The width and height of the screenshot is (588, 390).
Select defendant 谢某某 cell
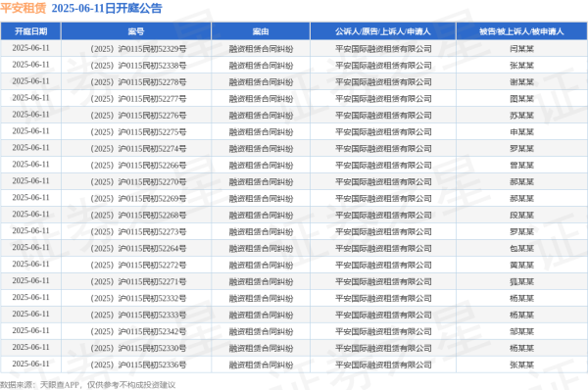pos(521,82)
